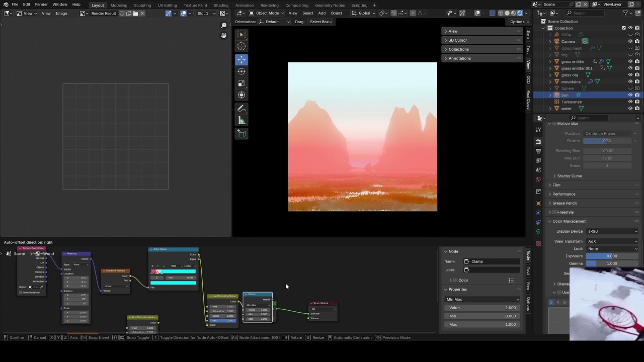Pick the Annotate pencil tool
Viewport: 644px width, 362px height.
[x=242, y=109]
